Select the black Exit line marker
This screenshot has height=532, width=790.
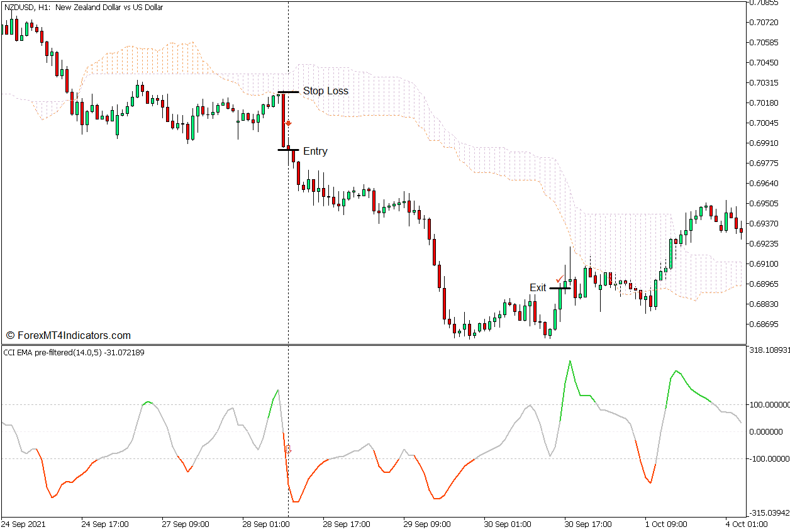[560, 288]
